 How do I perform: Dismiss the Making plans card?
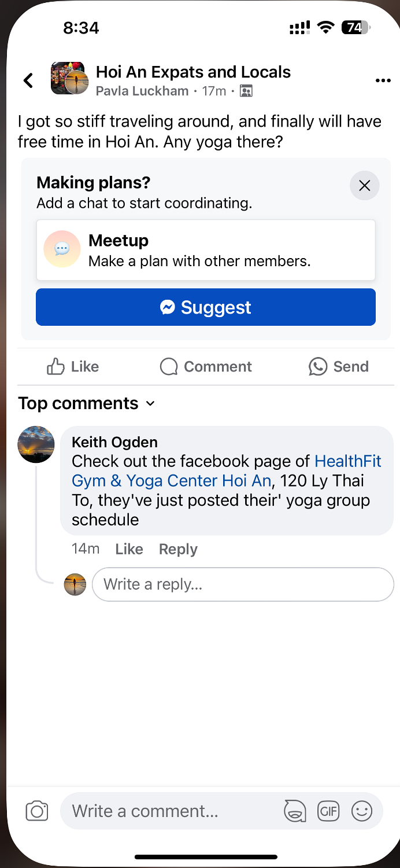[x=364, y=186]
